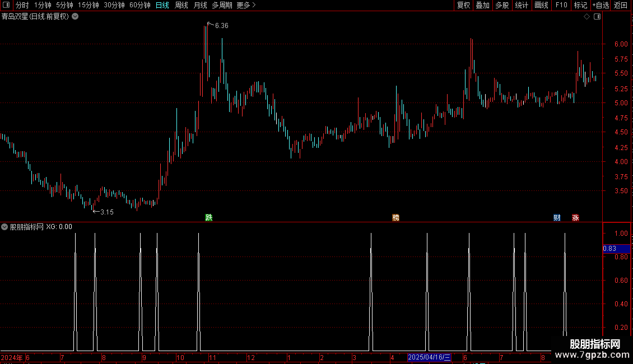
Task: Click the orange 榜 event marker
Action: 395,217
